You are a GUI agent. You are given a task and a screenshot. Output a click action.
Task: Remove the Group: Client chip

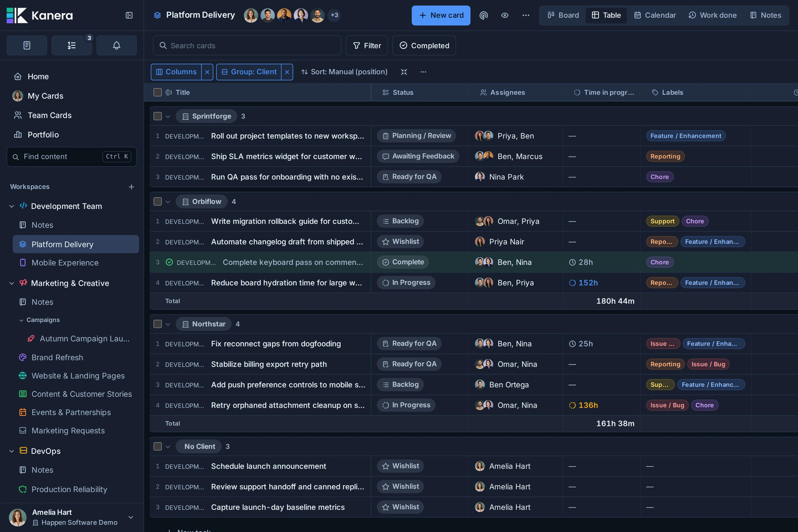(x=287, y=72)
